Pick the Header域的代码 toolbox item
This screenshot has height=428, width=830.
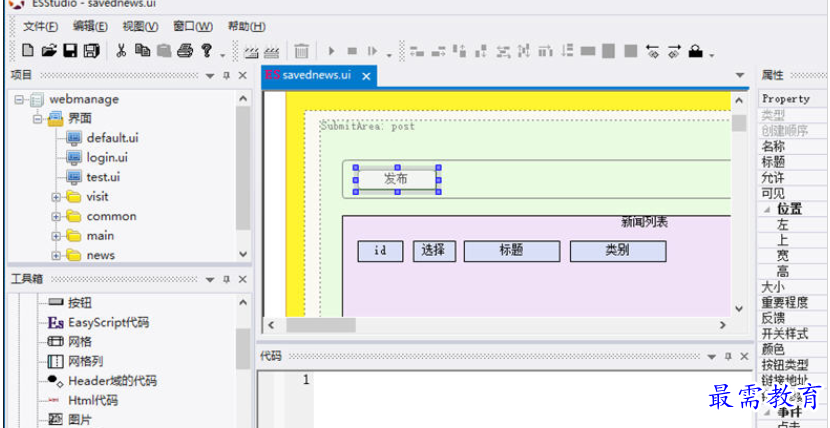pyautogui.click(x=112, y=381)
